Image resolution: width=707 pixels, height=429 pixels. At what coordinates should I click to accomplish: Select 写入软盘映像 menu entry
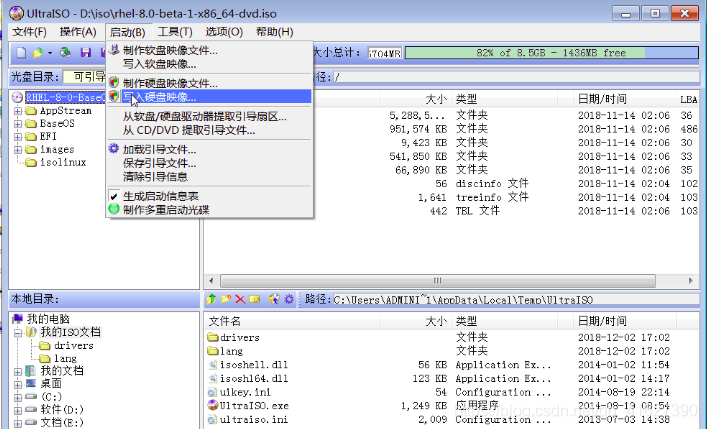pyautogui.click(x=210, y=64)
